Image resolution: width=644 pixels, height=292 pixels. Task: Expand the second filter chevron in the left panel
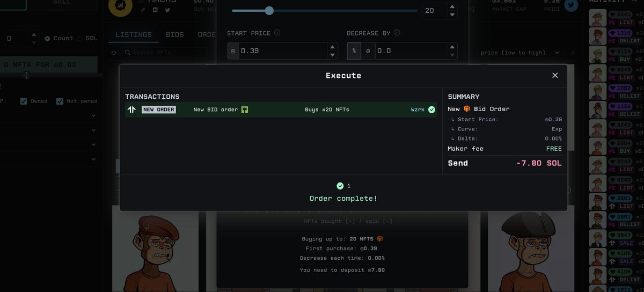93,130
